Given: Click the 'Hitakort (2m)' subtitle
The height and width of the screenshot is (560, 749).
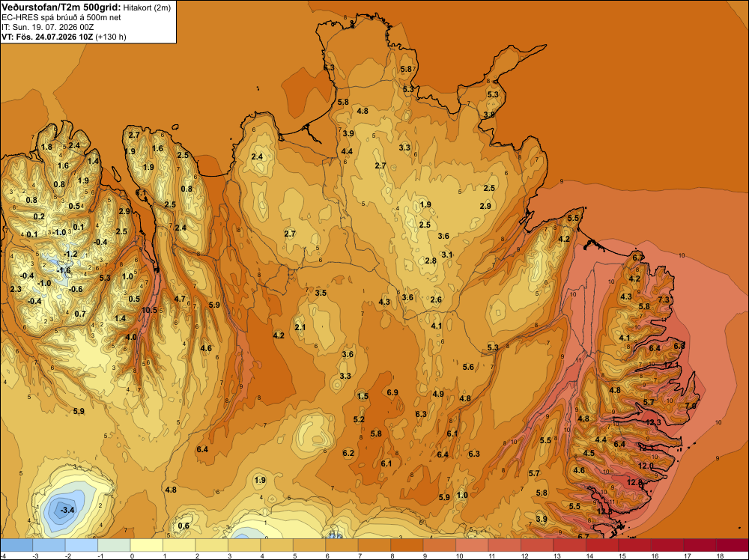Looking at the screenshot, I should 147,7.
